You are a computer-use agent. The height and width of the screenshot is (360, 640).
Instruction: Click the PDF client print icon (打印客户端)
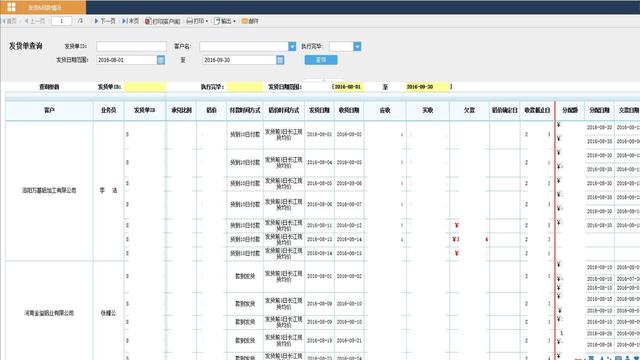click(162, 21)
